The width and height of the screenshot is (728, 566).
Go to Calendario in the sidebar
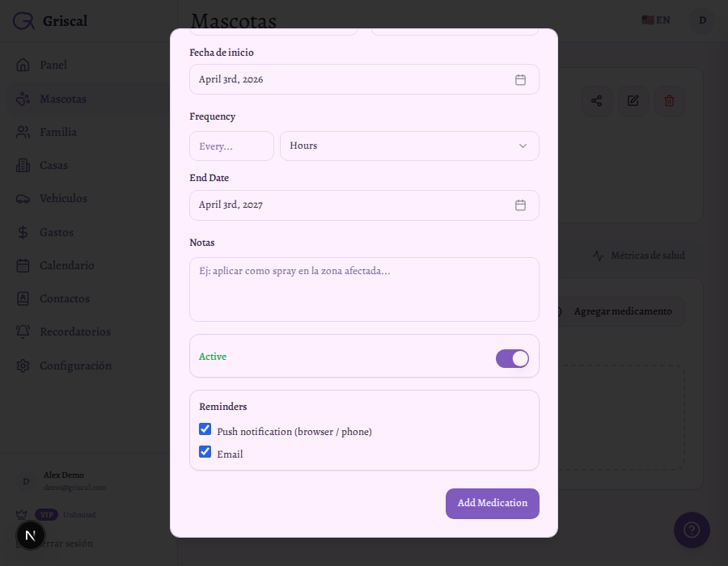(67, 265)
